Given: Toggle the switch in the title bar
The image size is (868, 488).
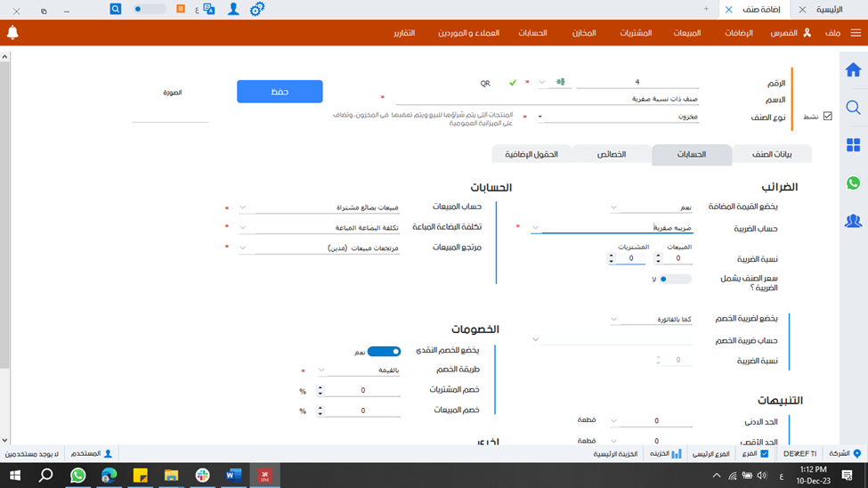Looking at the screenshot, I should tap(150, 9).
